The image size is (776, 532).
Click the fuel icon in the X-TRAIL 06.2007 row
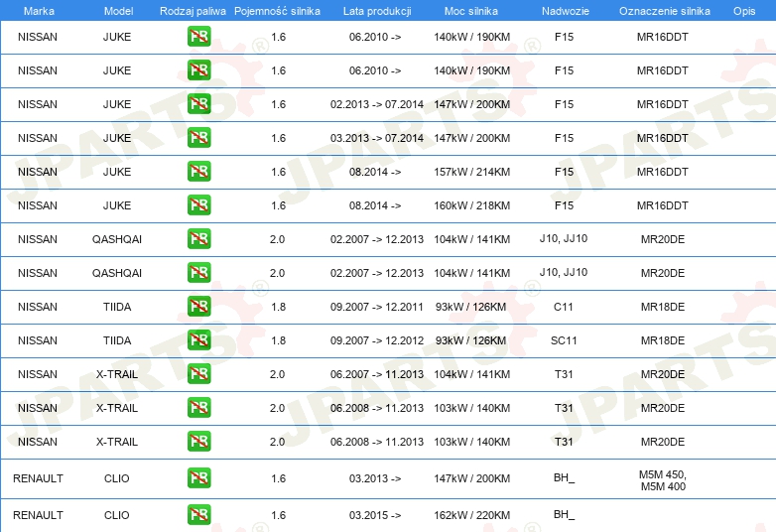[198, 373]
